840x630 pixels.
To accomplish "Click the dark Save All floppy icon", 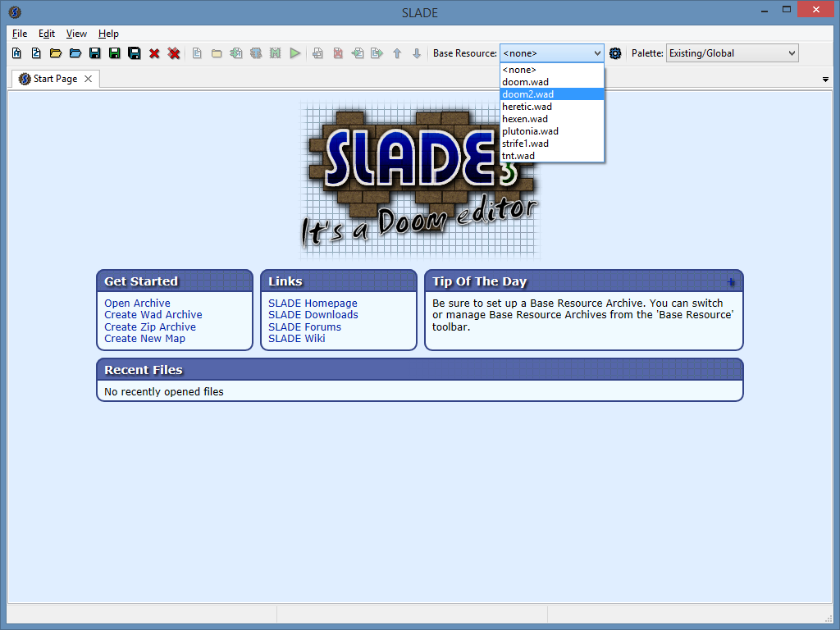I will tap(135, 53).
